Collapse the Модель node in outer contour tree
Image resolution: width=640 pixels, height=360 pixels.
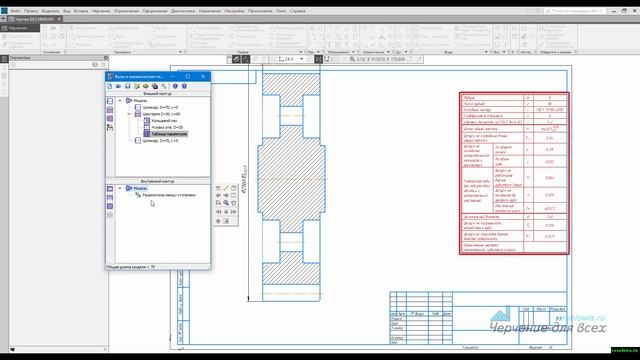point(120,100)
